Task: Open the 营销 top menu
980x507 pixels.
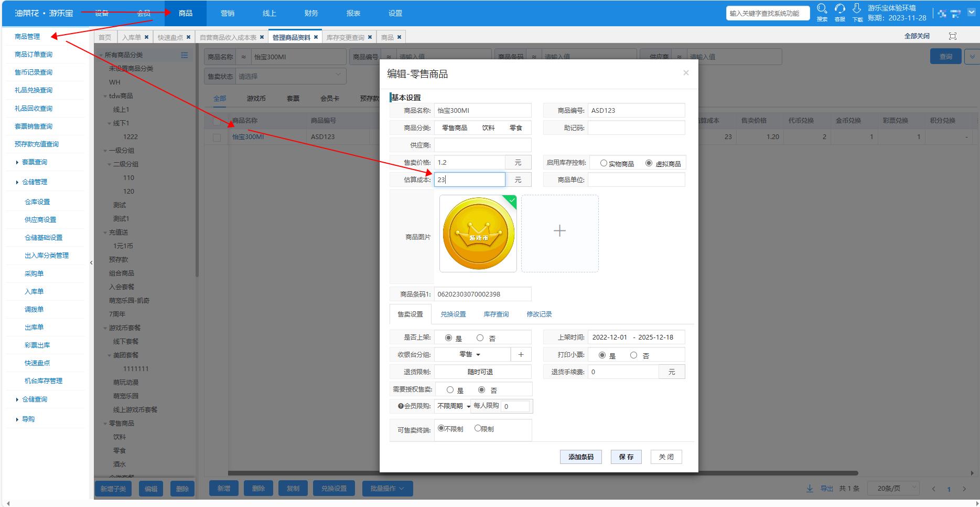Action: point(228,13)
